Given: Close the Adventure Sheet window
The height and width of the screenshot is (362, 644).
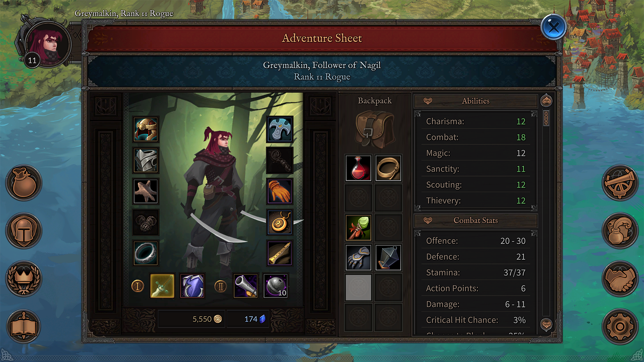Looking at the screenshot, I should pyautogui.click(x=553, y=27).
